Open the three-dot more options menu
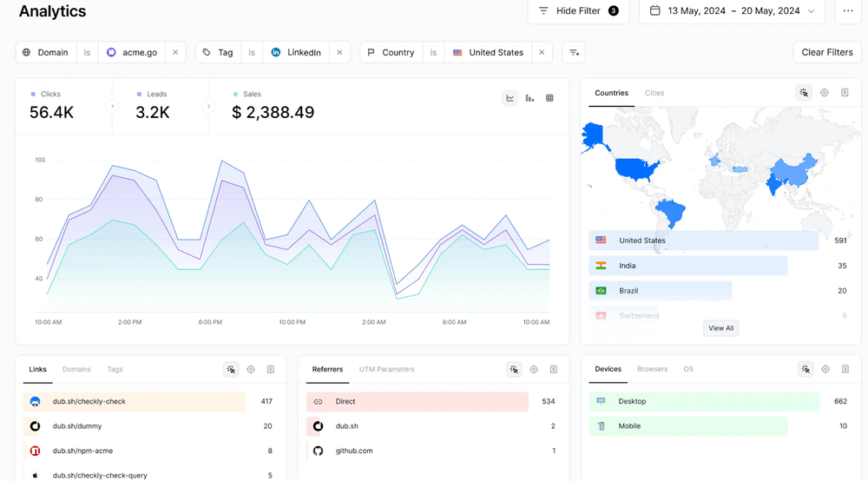 point(848,11)
